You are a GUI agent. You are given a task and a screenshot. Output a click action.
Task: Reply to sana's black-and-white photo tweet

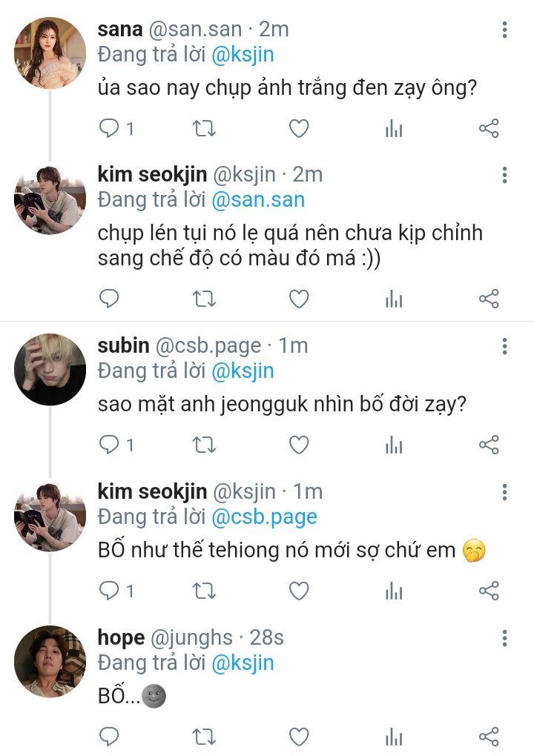coord(110,129)
